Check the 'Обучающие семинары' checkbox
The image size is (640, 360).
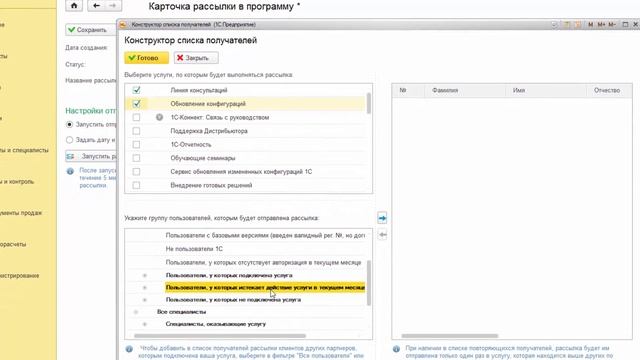[136, 158]
